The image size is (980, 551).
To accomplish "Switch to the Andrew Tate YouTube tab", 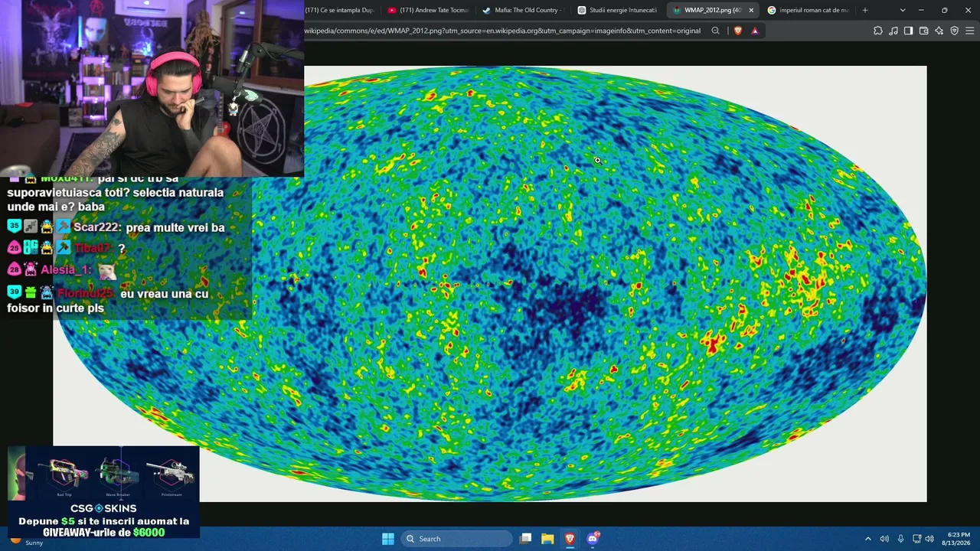I will pyautogui.click(x=429, y=10).
